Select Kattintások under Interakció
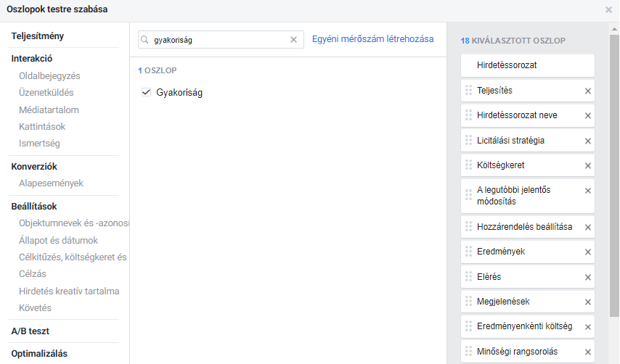 pyautogui.click(x=42, y=126)
